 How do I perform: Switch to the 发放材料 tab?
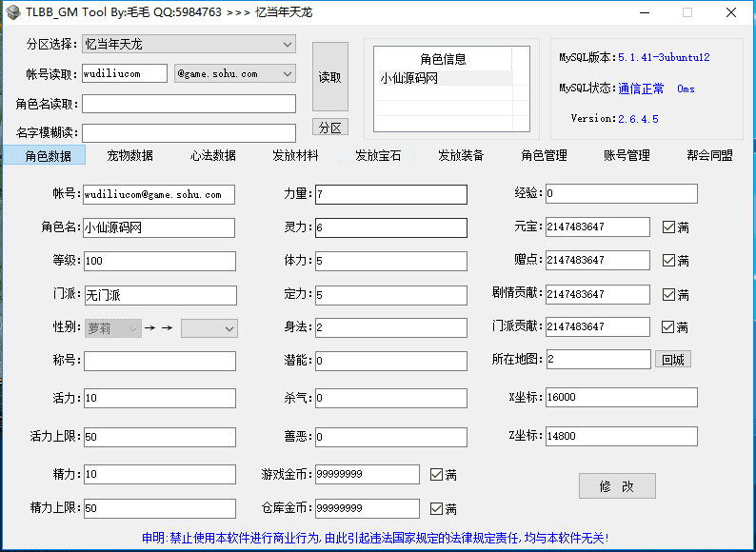tap(295, 155)
